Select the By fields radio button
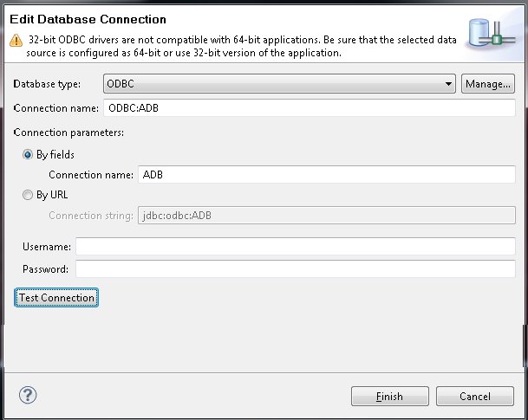Image resolution: width=528 pixels, height=420 pixels. pyautogui.click(x=29, y=155)
